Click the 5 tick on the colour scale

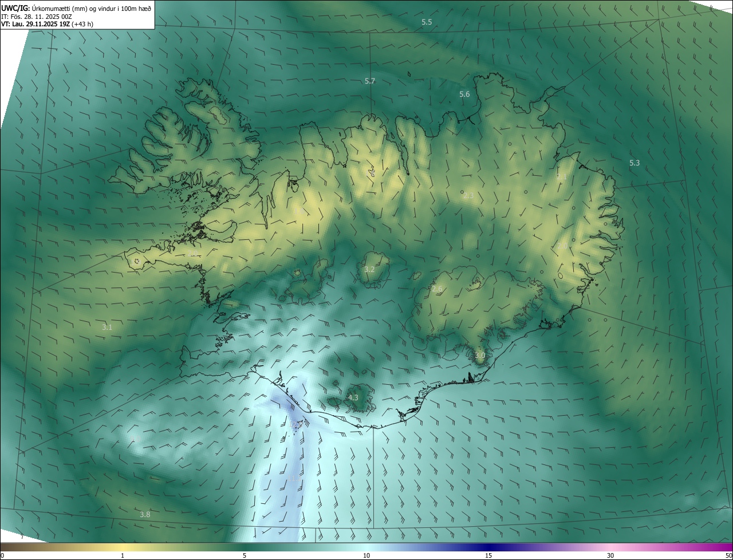tap(245, 555)
